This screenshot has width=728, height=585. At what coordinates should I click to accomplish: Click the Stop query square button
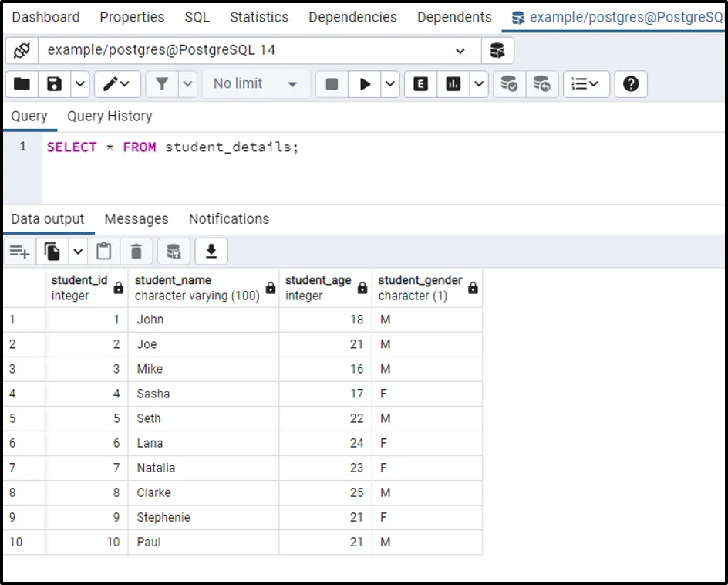coord(332,84)
